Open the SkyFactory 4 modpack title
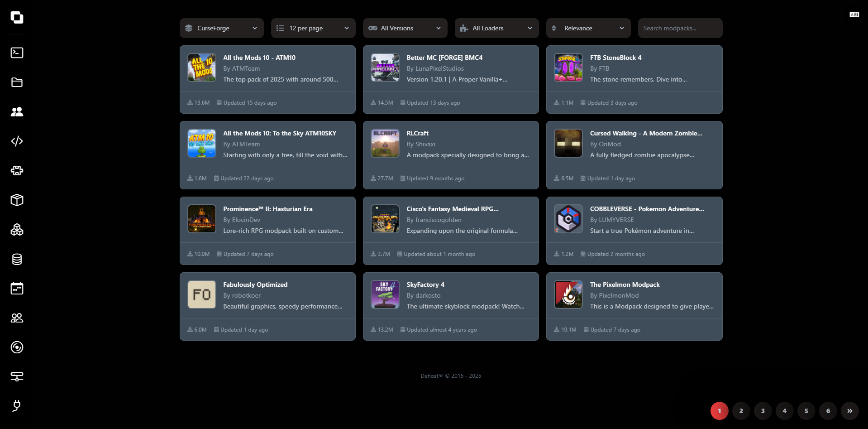This screenshot has width=868, height=429. point(425,284)
